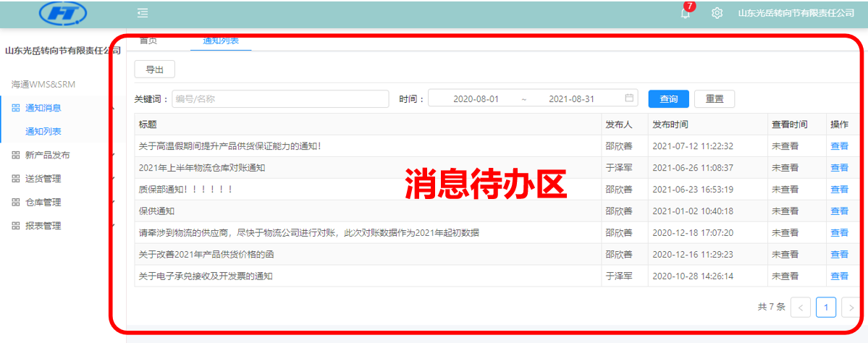
Task: Collapse sidebar using the menu fold icon
Action: tap(143, 13)
